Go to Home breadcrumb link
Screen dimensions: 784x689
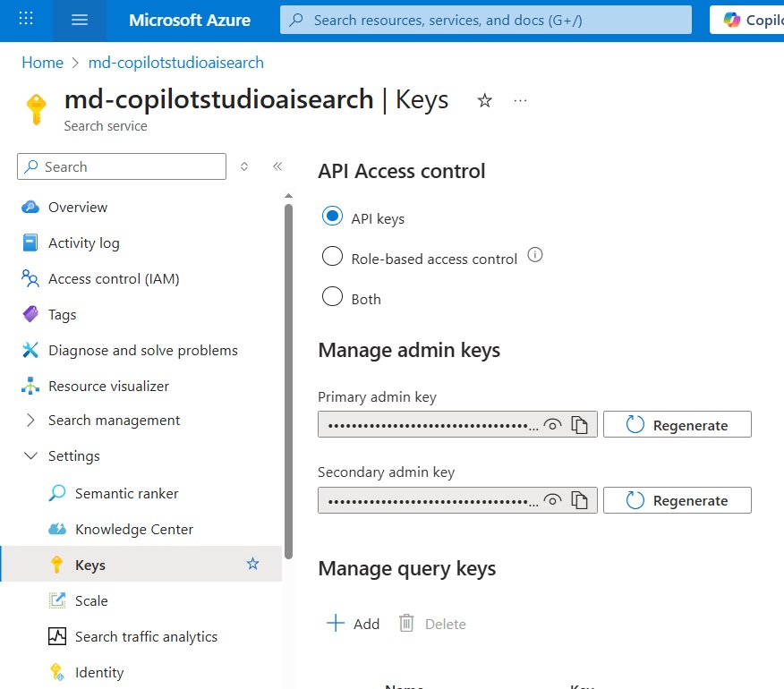point(42,63)
